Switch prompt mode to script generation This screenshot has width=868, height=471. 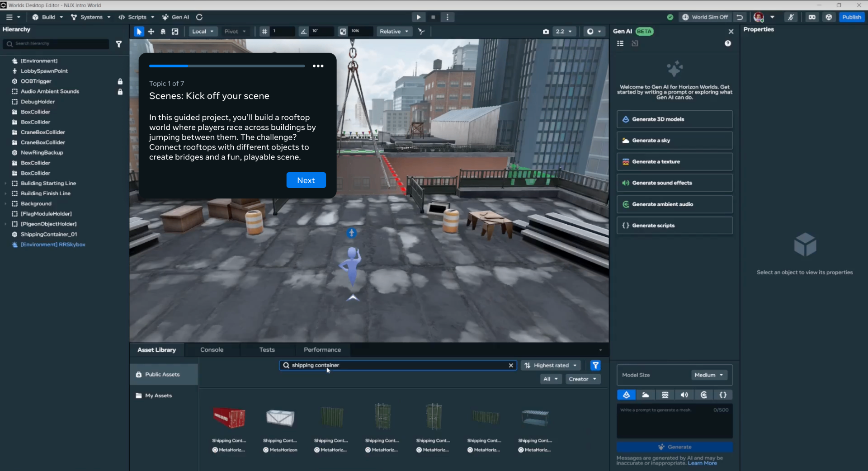coord(723,395)
